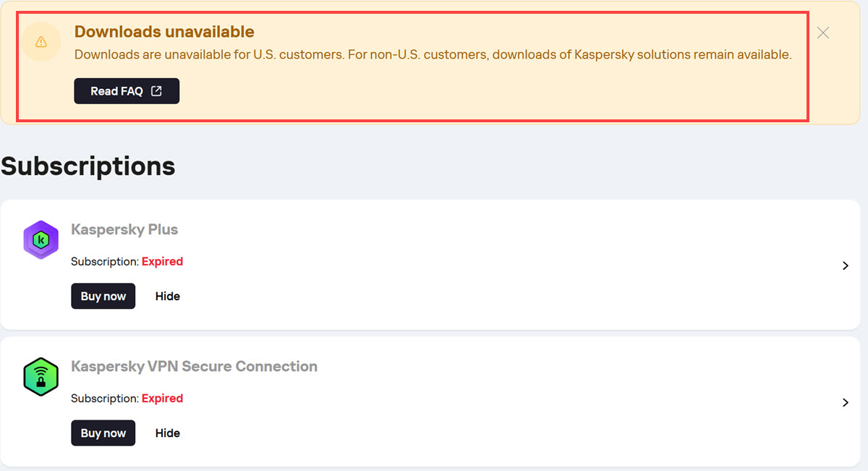This screenshot has height=471, width=868.
Task: Click Expired status under Kaspersky Plus
Action: click(162, 261)
